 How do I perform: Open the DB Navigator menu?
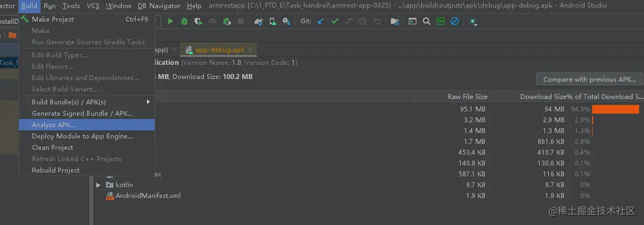[x=160, y=6]
